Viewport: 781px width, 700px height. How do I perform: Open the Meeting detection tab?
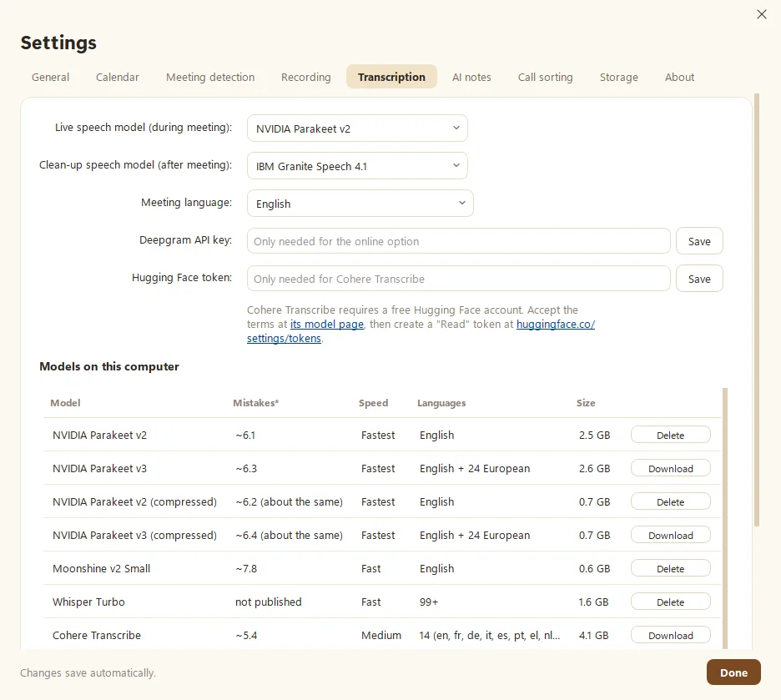[x=210, y=77]
